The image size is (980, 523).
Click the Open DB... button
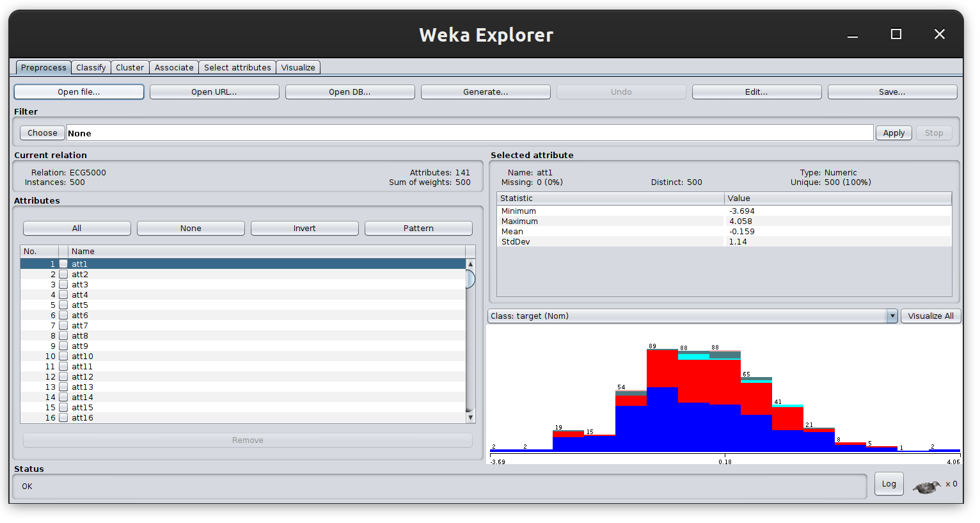(350, 92)
